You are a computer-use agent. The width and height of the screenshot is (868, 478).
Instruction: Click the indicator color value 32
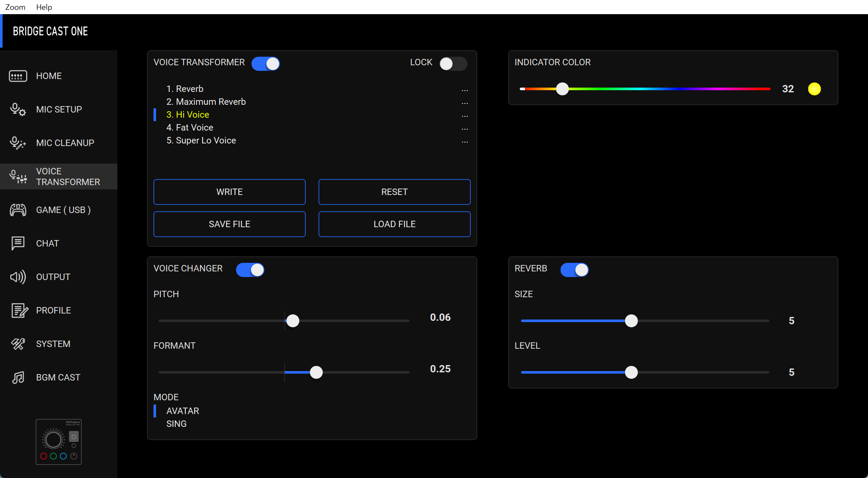(788, 89)
